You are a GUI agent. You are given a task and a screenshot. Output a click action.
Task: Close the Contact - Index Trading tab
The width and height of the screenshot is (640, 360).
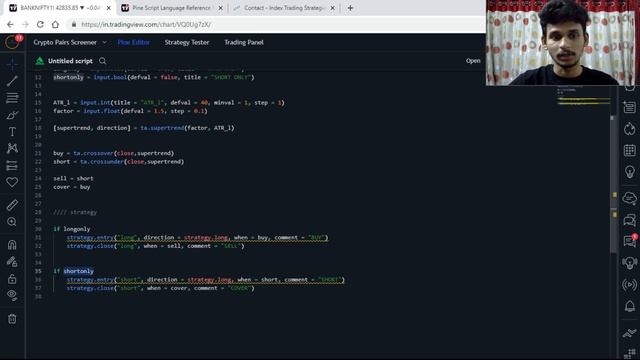332,8
